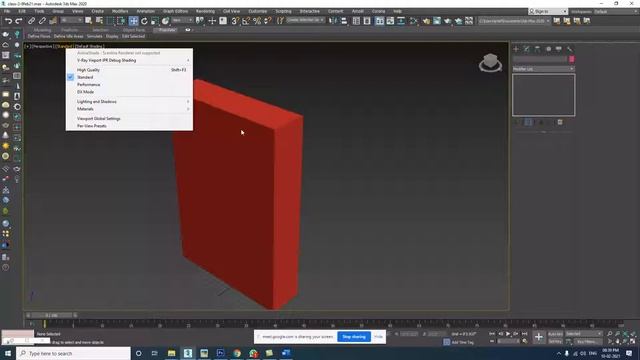The height and width of the screenshot is (360, 640).
Task: Open the Create panel plus icon
Action: point(516,49)
